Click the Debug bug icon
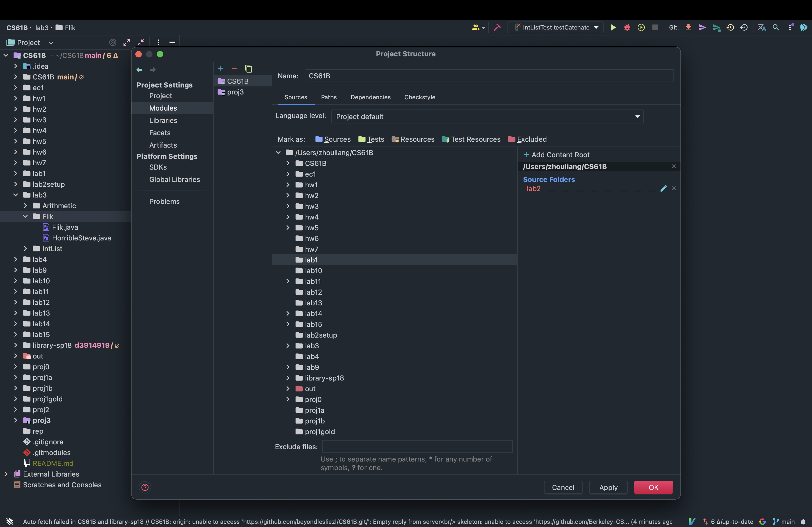The image size is (812, 527). point(627,28)
